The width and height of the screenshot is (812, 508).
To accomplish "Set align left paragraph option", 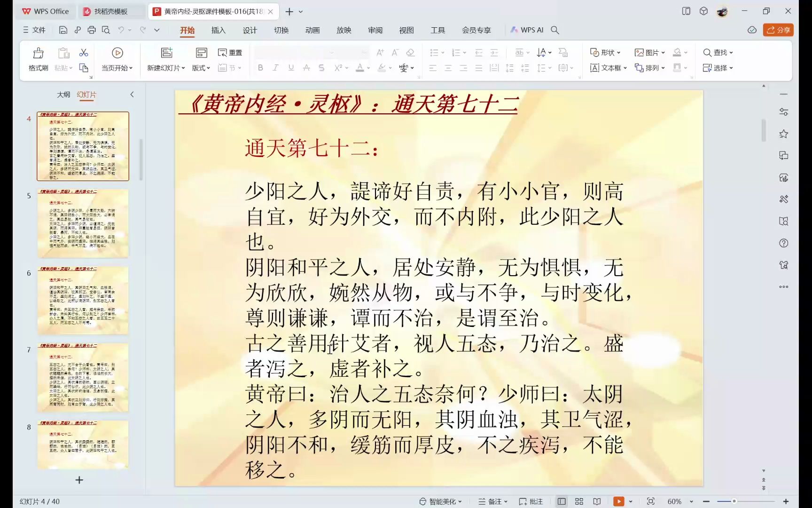I will tap(433, 68).
